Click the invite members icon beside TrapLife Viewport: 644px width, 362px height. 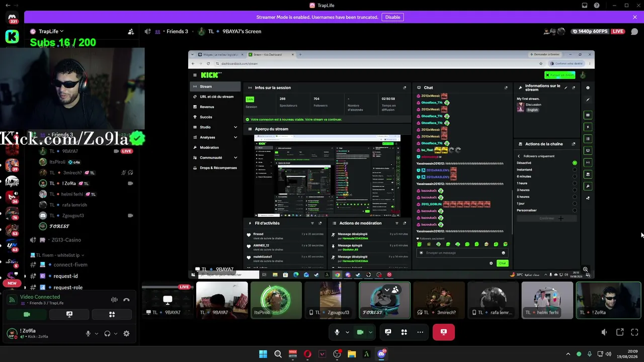pos(131,32)
